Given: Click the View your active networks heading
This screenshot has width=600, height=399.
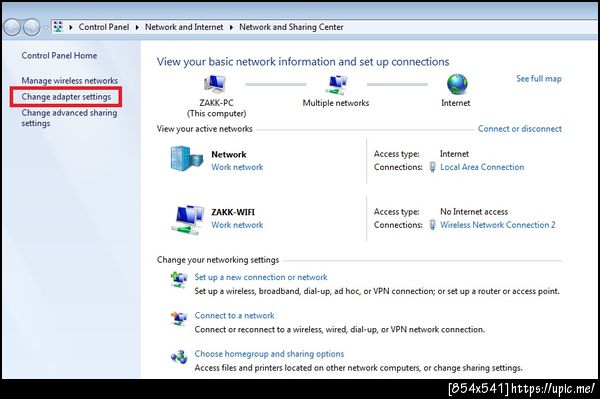Looking at the screenshot, I should pos(205,129).
